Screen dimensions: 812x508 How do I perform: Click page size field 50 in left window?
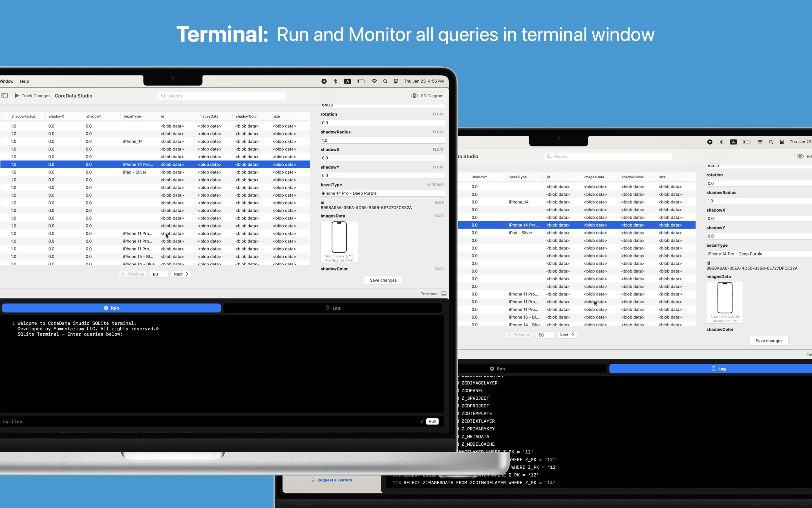click(159, 274)
